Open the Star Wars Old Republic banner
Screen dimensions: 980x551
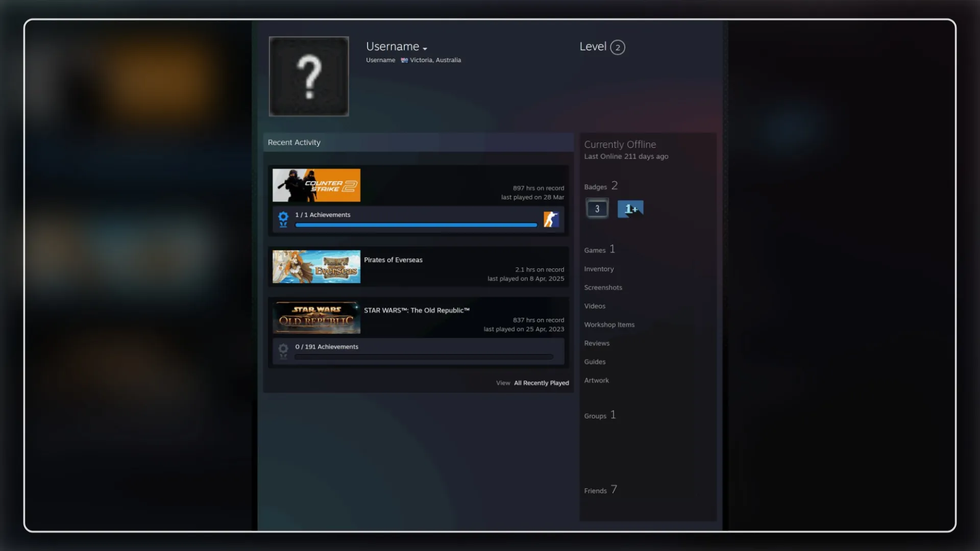coord(316,317)
